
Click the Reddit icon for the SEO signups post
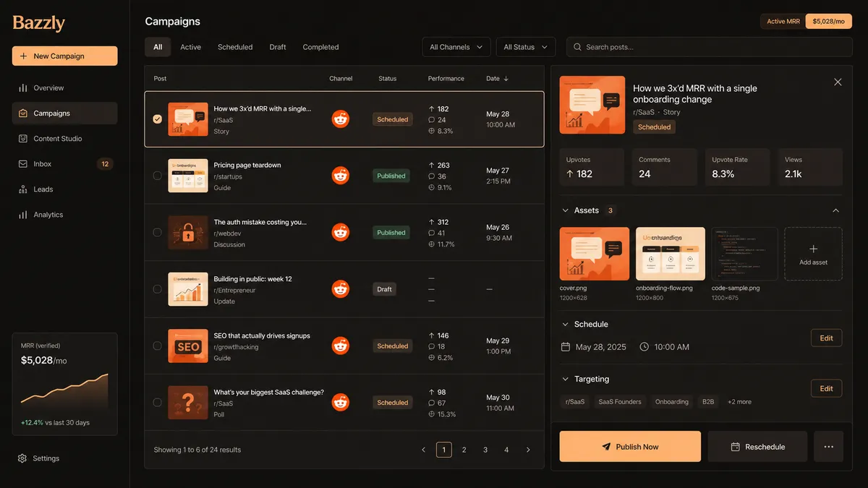pyautogui.click(x=340, y=346)
